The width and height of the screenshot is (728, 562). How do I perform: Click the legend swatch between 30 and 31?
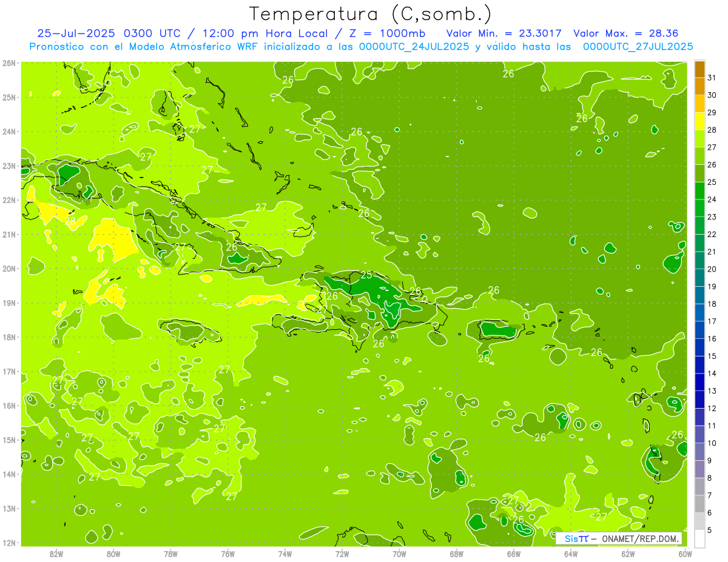(699, 87)
